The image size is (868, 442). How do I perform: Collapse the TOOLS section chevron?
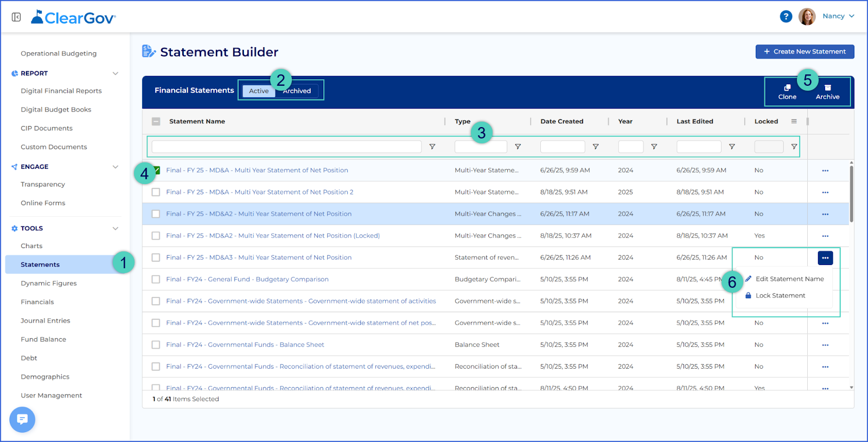click(x=115, y=229)
